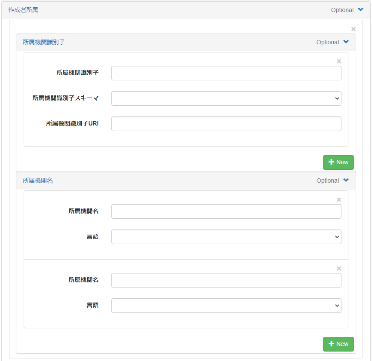Click the 所属機関識別子 section header title
This screenshot has height=361, width=372.
(43, 42)
